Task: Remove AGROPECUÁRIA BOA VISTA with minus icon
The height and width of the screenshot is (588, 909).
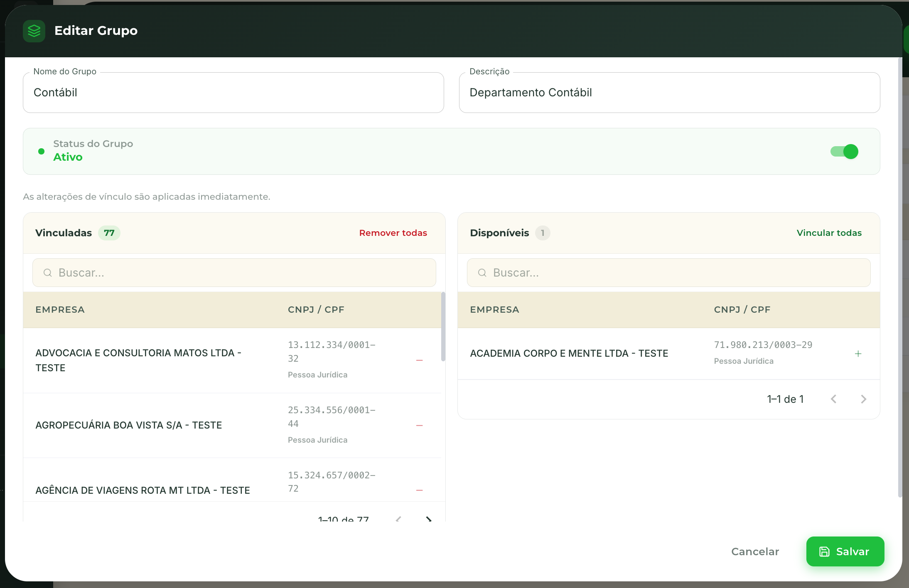Action: pyautogui.click(x=419, y=425)
